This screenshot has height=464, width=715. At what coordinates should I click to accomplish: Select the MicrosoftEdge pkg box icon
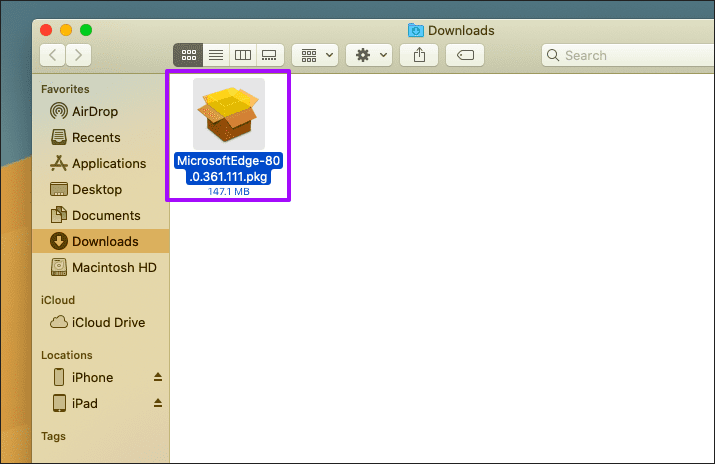click(x=229, y=114)
